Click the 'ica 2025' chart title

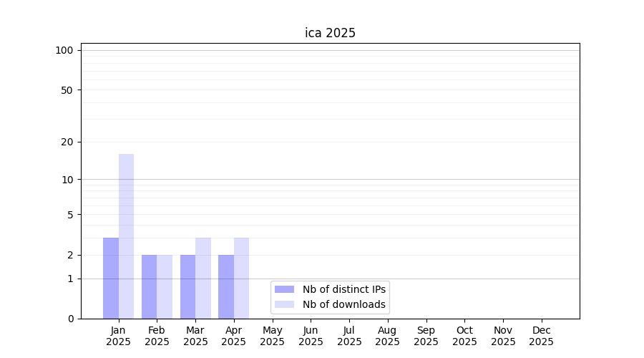point(330,33)
